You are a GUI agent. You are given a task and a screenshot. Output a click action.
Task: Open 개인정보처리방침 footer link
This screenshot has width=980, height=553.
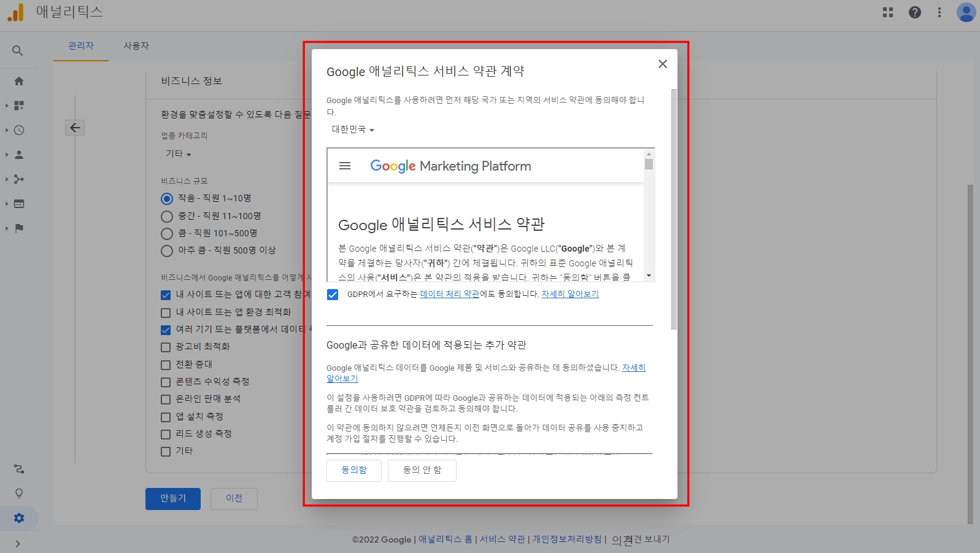coord(567,539)
